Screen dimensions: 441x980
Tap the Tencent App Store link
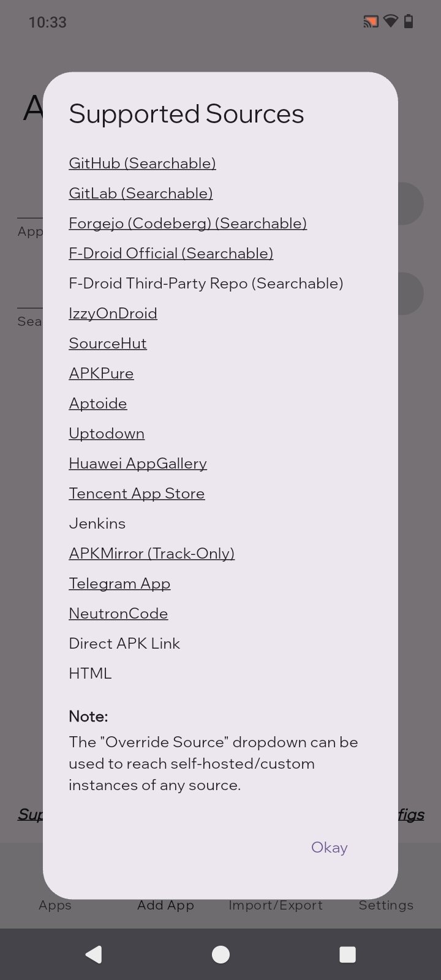pyautogui.click(x=137, y=494)
